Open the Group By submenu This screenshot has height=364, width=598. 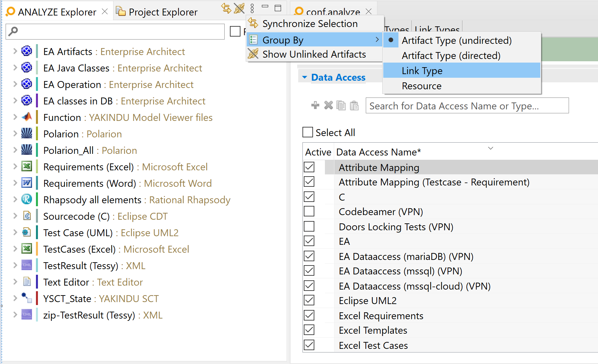tap(314, 40)
